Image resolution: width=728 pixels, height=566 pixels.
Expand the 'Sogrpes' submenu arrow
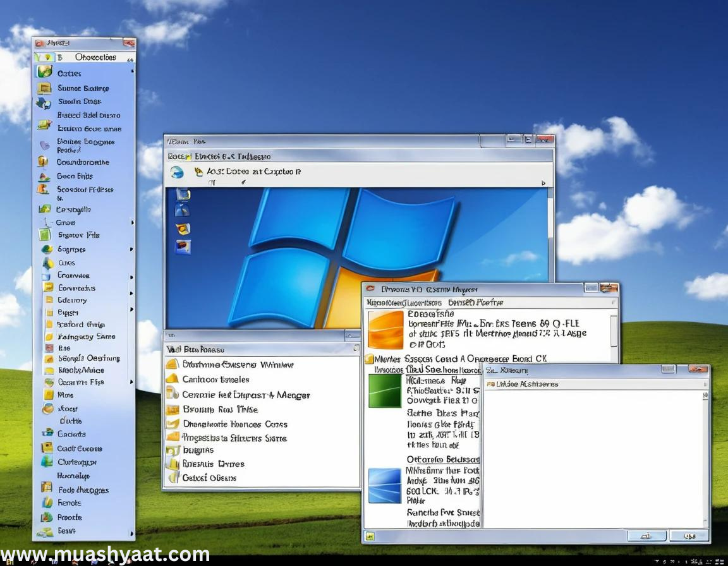[131, 250]
